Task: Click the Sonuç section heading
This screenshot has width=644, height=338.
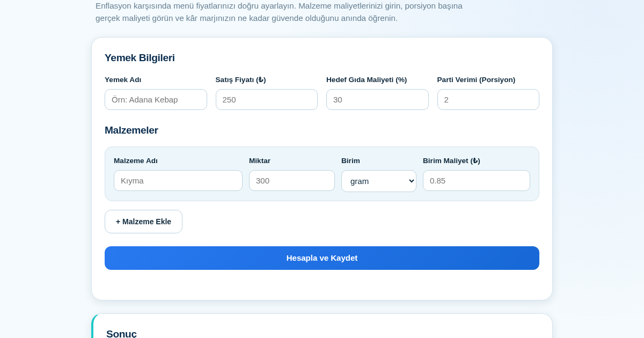Action: coord(121,334)
